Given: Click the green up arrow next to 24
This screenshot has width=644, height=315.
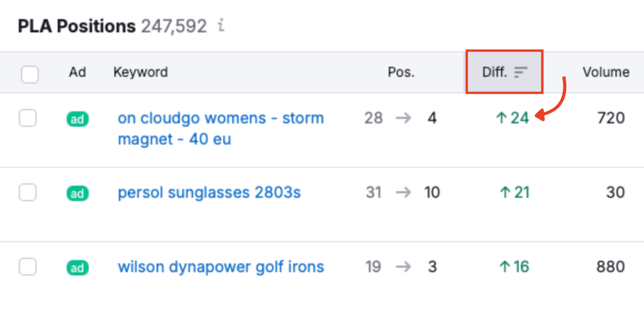Looking at the screenshot, I should (x=501, y=118).
